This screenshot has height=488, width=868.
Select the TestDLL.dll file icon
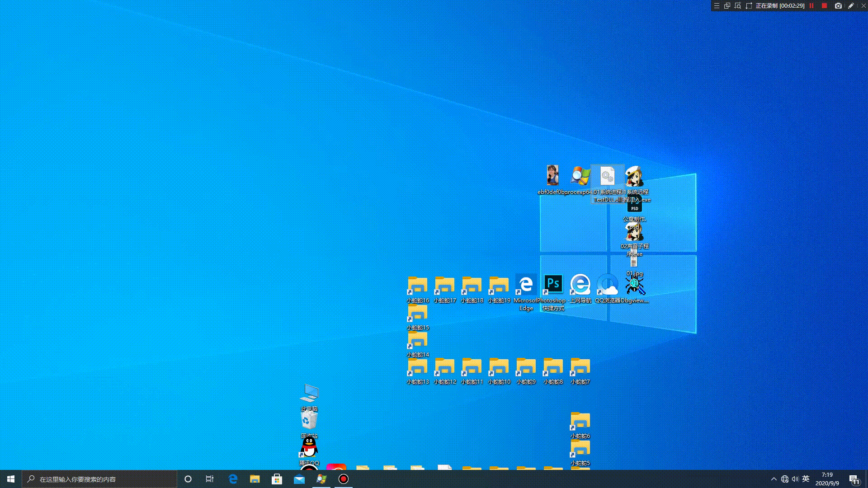click(607, 176)
